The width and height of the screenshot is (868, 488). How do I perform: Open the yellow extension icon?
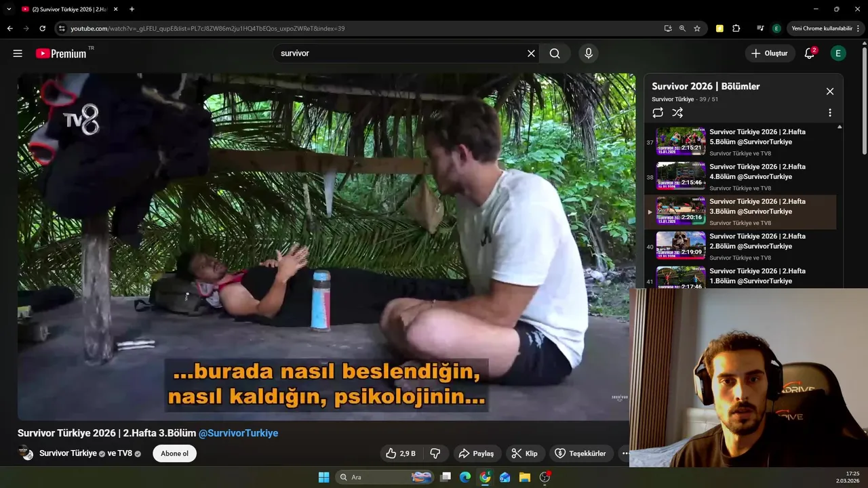pyautogui.click(x=719, y=28)
